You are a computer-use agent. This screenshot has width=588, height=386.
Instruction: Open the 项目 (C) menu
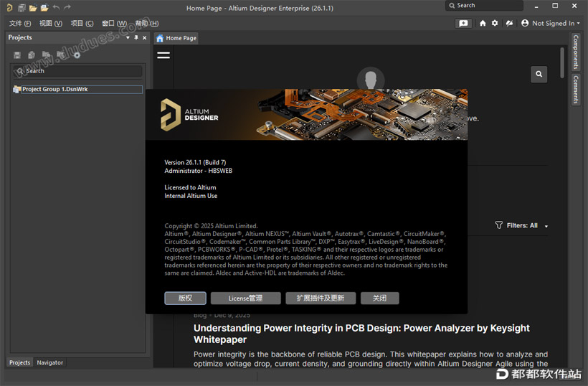point(82,23)
